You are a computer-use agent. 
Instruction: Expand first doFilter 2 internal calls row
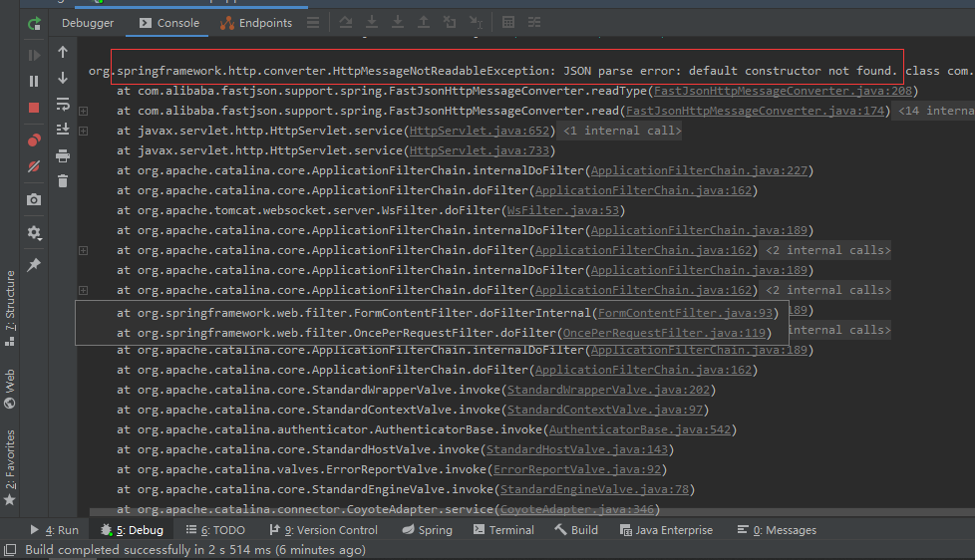84,250
